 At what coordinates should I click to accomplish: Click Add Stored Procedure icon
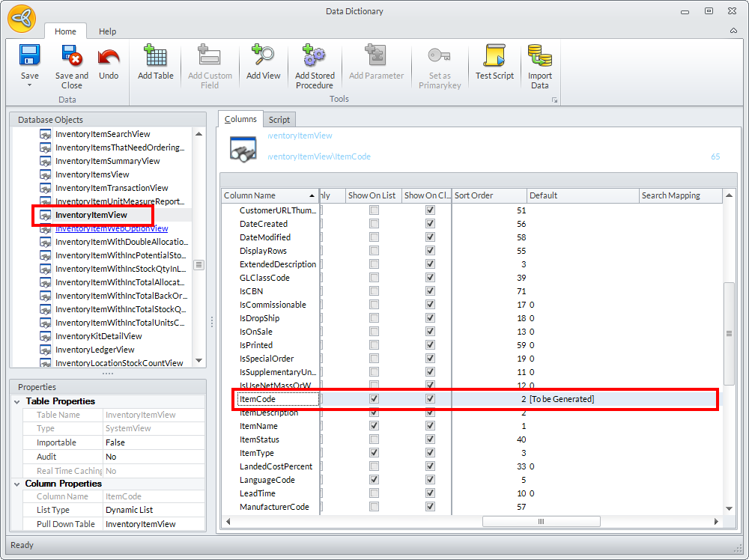[x=315, y=56]
